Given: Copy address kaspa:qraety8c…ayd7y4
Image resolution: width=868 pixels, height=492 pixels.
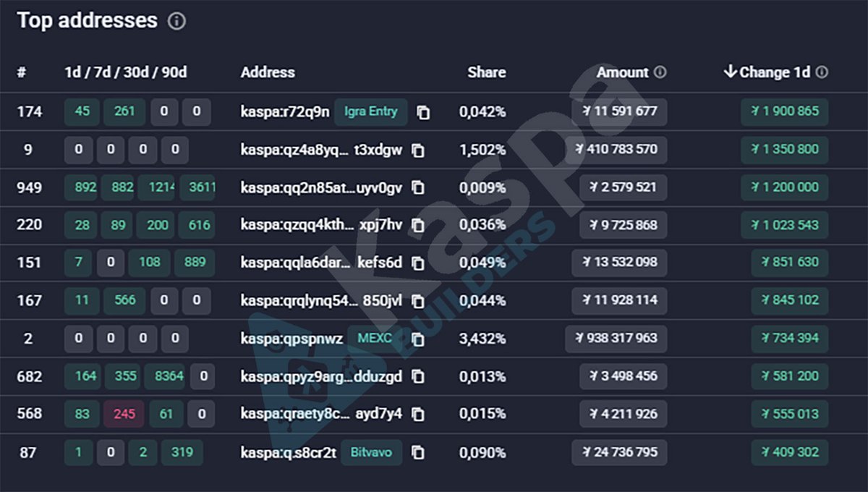Looking at the screenshot, I should [x=417, y=414].
